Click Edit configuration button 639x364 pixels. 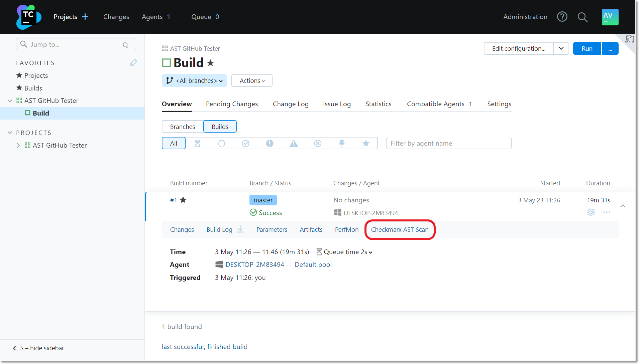tap(519, 48)
